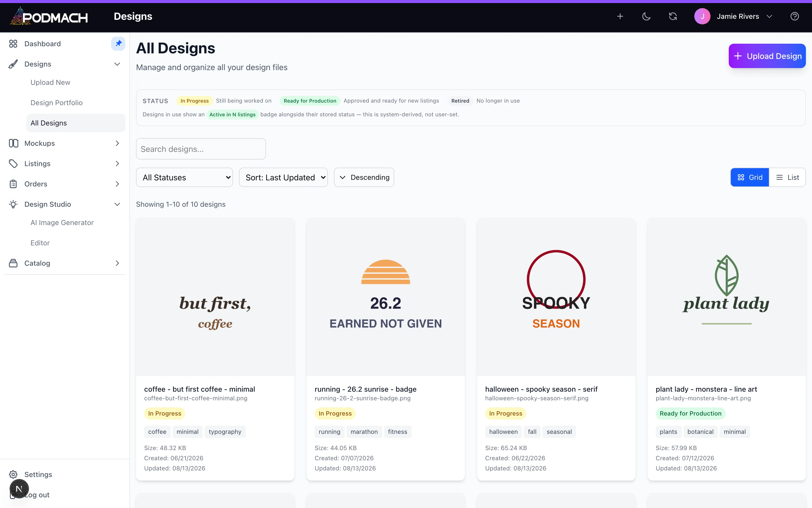Image resolution: width=812 pixels, height=508 pixels.
Task: Collapse the Designs sidebar section chevron
Action: (117, 64)
